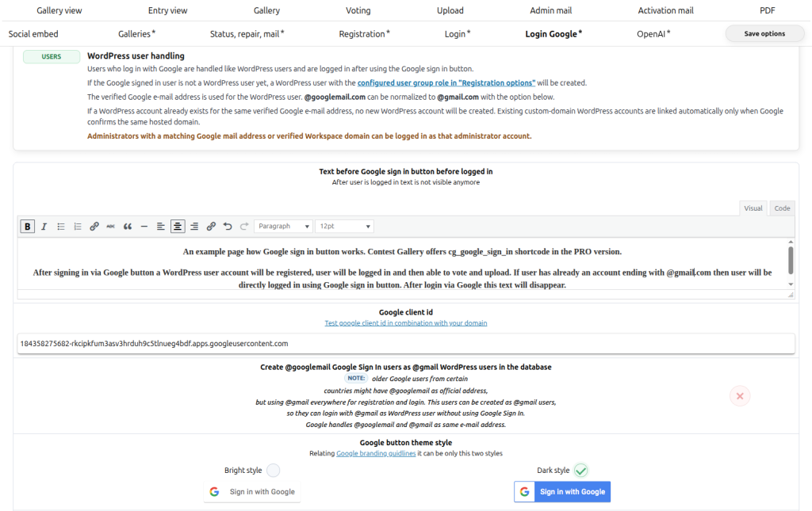Open the Activation mail tab

(665, 10)
